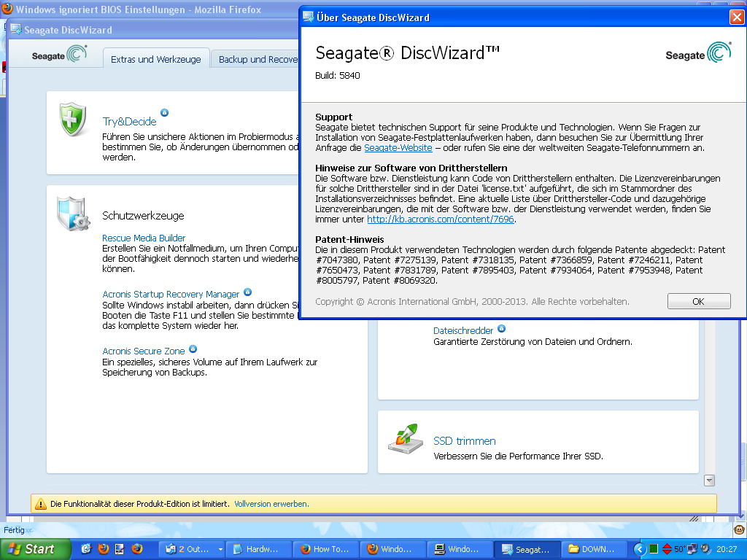747x560 pixels.
Task: Launch the last Firefox icon in quick launch
Action: click(x=136, y=549)
